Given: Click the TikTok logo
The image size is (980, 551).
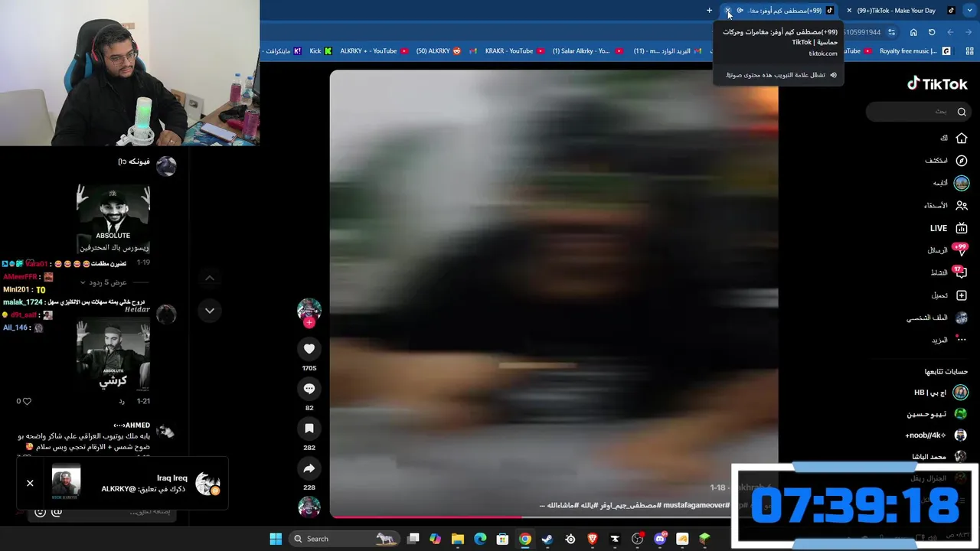Looking at the screenshot, I should point(937,83).
